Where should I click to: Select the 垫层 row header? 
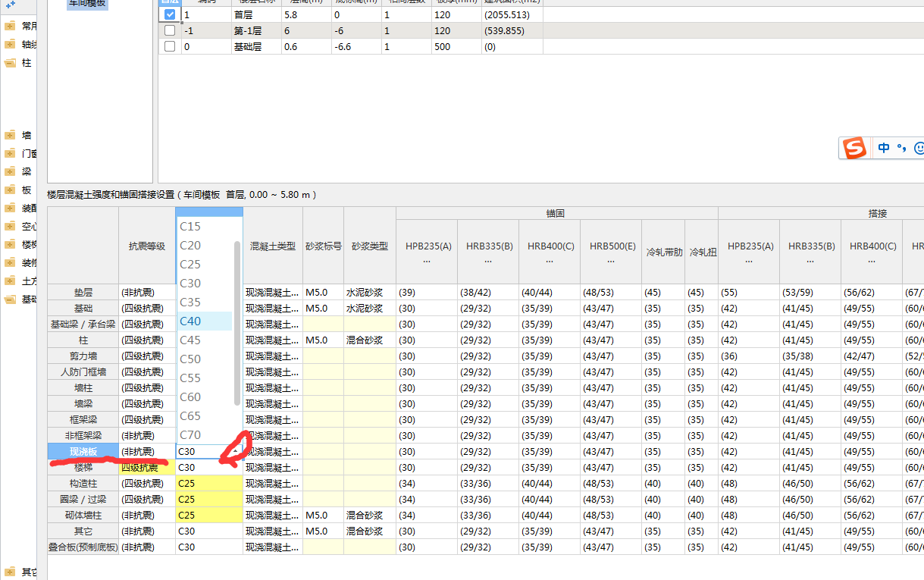coord(83,292)
